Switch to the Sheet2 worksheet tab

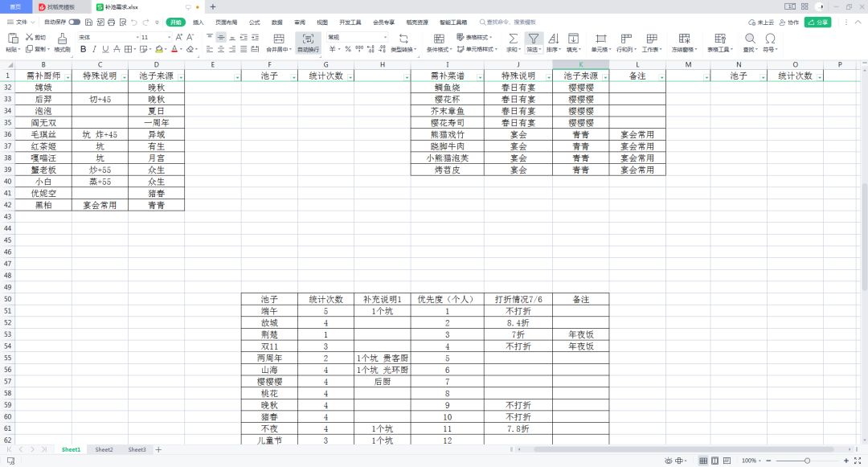104,450
